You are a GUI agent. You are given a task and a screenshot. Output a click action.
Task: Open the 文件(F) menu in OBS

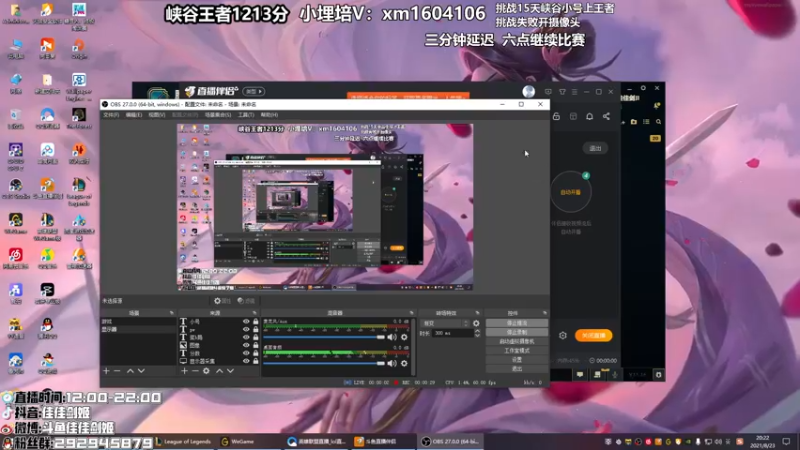tap(111, 115)
